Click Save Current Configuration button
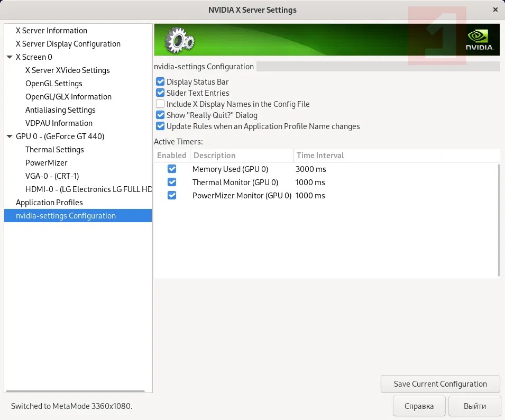The height and width of the screenshot is (420, 505). (440, 384)
